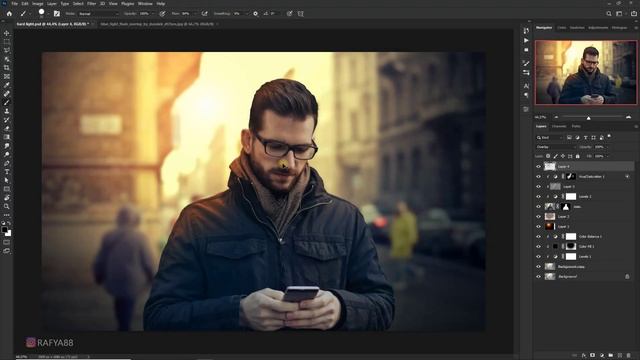Hide the top Layer 4 visibility eye
This screenshot has width=640, height=360.
point(538,167)
